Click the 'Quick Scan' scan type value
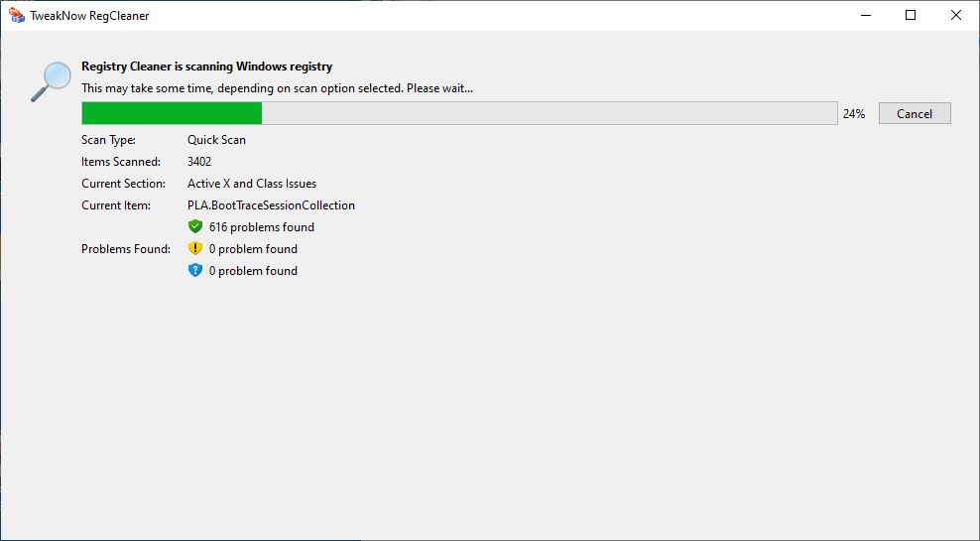Screen dimensions: 980x541 [x=216, y=140]
